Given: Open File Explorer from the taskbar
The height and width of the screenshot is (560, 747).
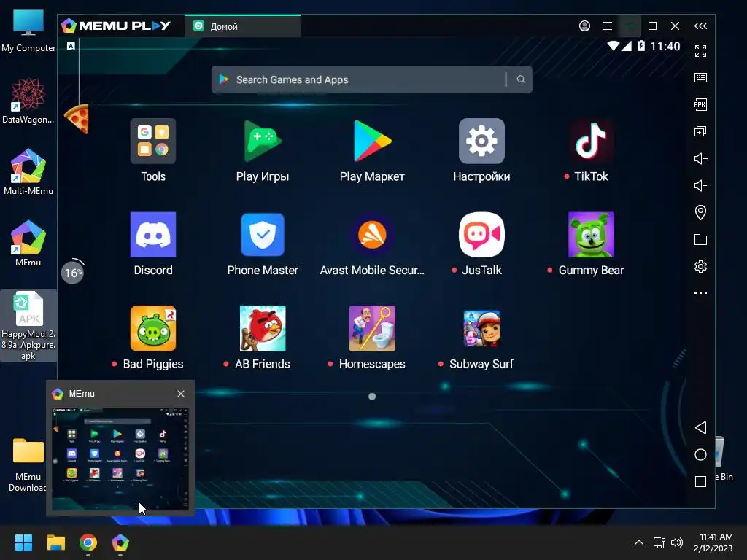Looking at the screenshot, I should [x=55, y=542].
